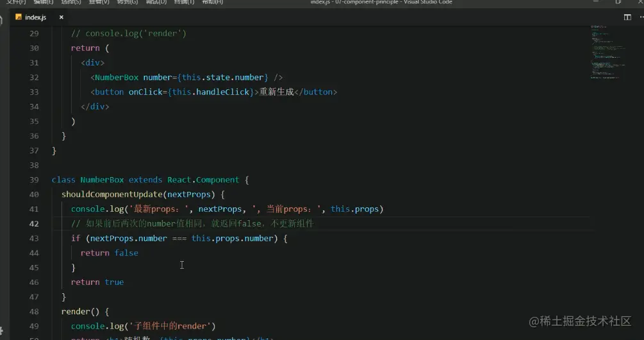Click the 重新生成 button label text

[276, 92]
